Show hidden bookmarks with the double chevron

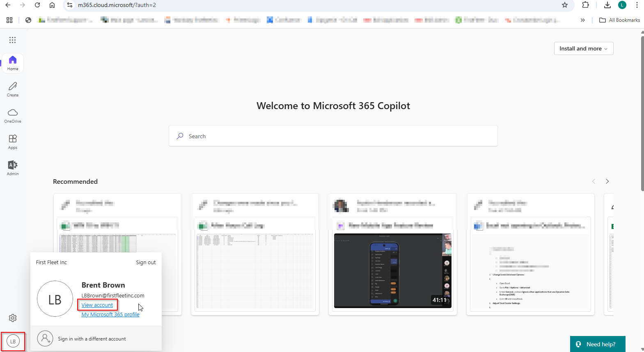coord(582,20)
